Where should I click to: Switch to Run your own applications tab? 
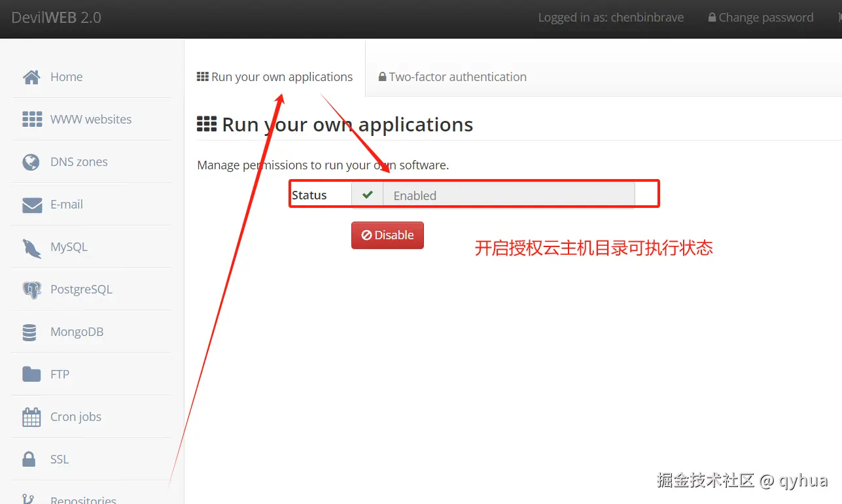coord(275,76)
